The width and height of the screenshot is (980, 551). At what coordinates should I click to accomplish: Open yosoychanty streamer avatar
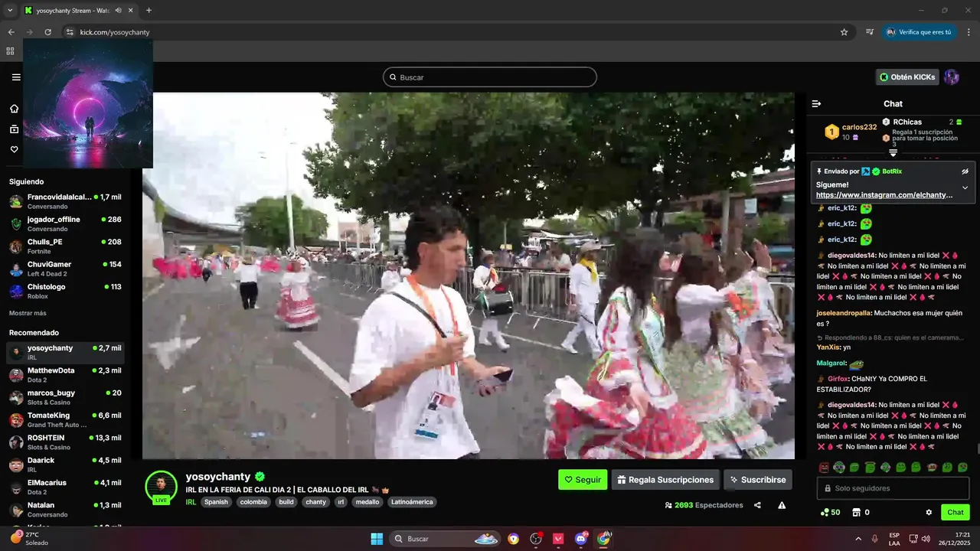click(161, 487)
